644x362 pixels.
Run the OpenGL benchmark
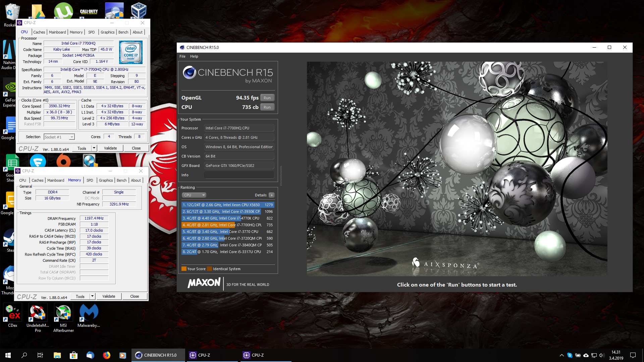pos(267,98)
